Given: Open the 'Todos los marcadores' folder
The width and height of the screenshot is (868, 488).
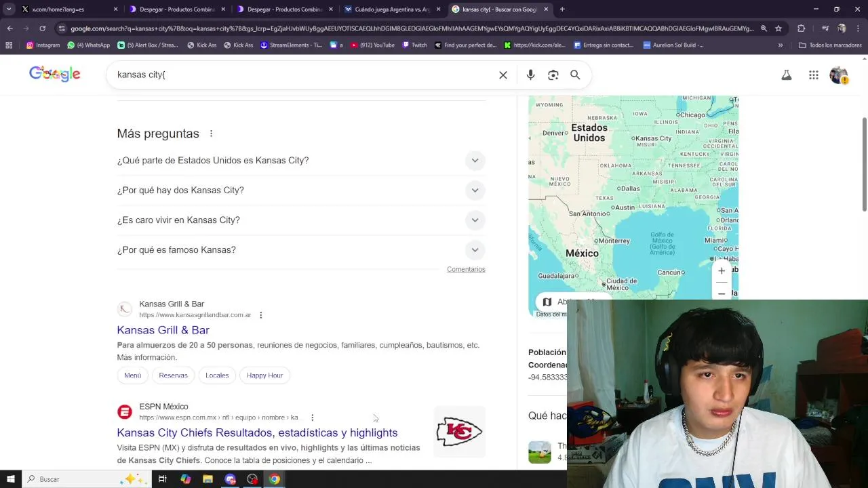Looking at the screenshot, I should click(x=830, y=45).
